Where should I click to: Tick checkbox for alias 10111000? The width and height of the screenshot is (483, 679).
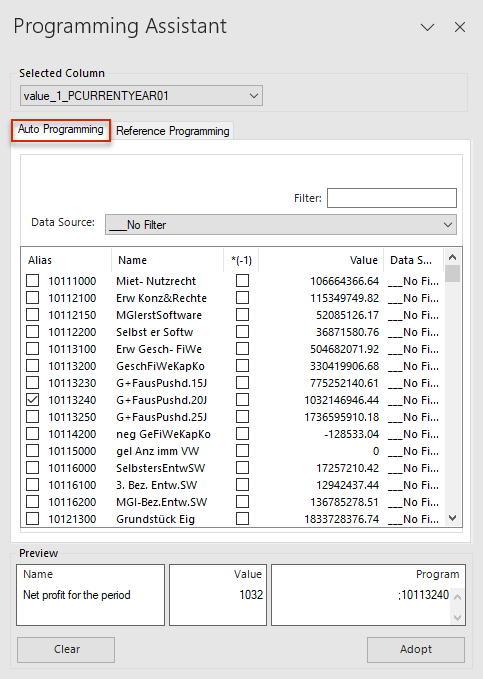click(32, 281)
